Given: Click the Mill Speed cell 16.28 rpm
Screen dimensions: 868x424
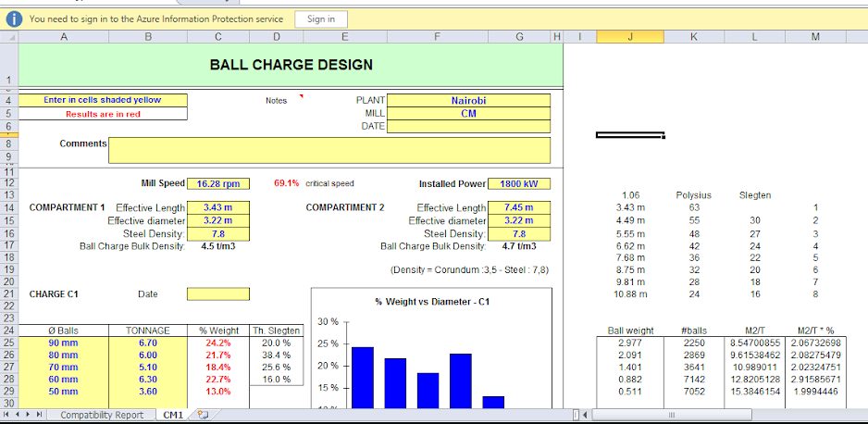Looking at the screenshot, I should 217,183.
